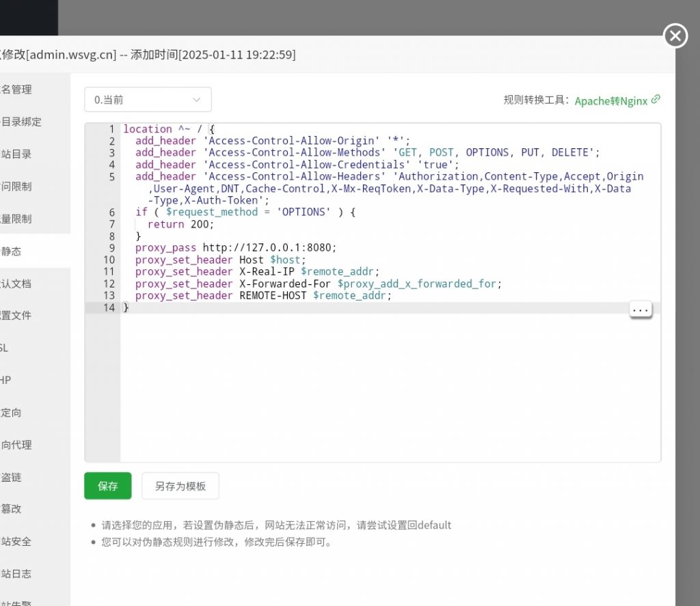
Task: Click the '...' folded code marker on line 14
Action: click(640, 309)
